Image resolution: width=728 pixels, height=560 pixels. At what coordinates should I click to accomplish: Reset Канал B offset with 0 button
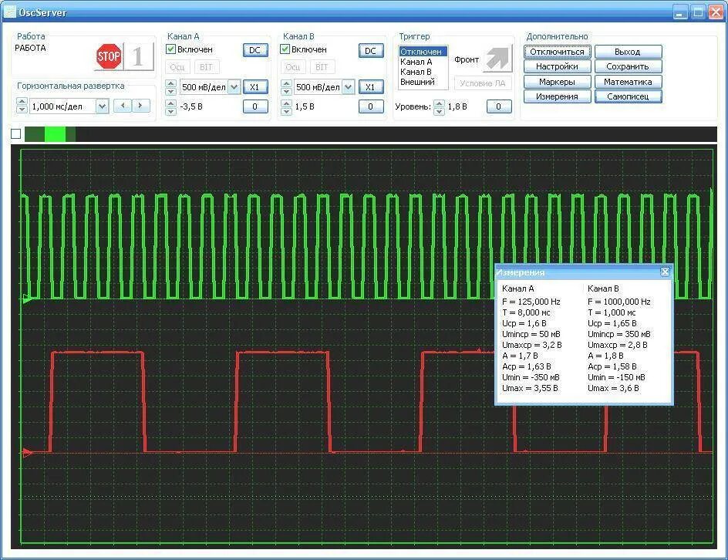(x=370, y=106)
